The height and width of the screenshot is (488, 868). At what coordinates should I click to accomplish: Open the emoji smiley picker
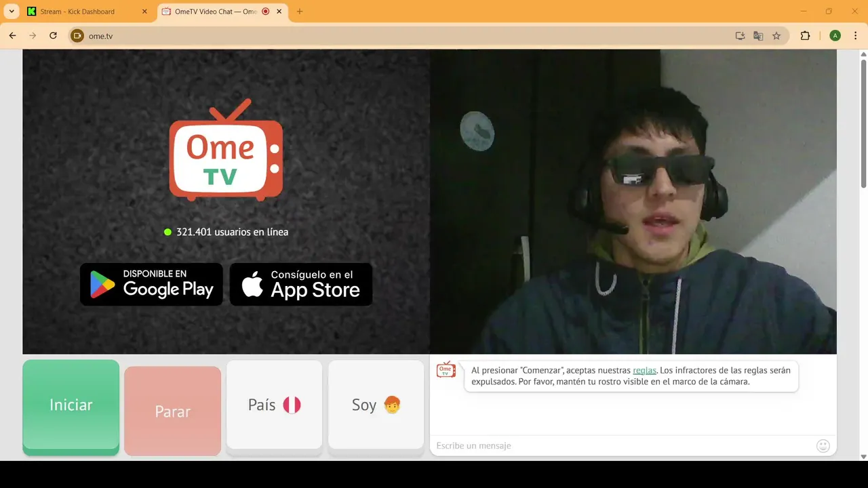click(x=823, y=445)
